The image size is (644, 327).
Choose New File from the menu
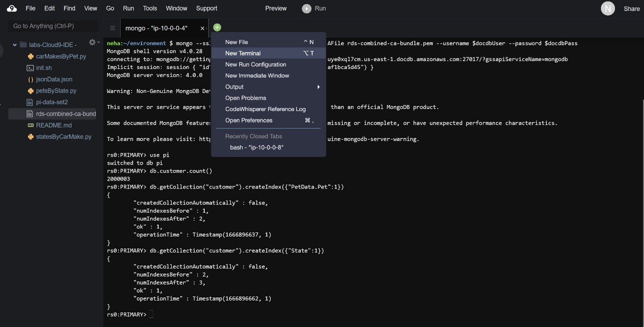pyautogui.click(x=269, y=42)
